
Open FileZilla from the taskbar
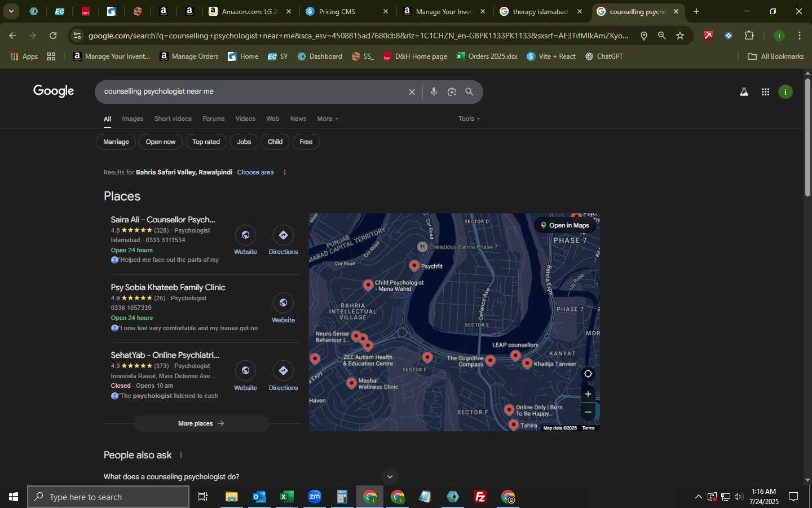[x=480, y=497]
